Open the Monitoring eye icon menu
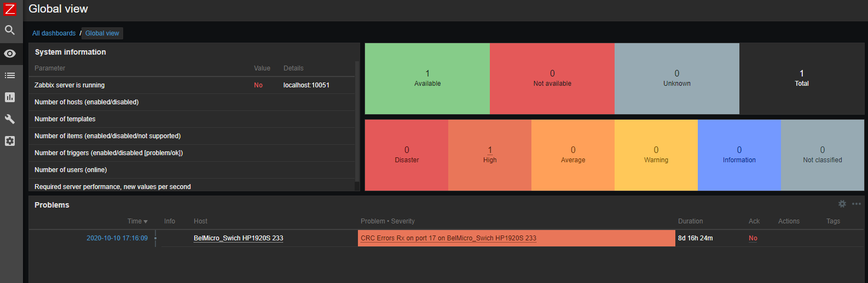The width and height of the screenshot is (868, 283). pyautogui.click(x=10, y=54)
